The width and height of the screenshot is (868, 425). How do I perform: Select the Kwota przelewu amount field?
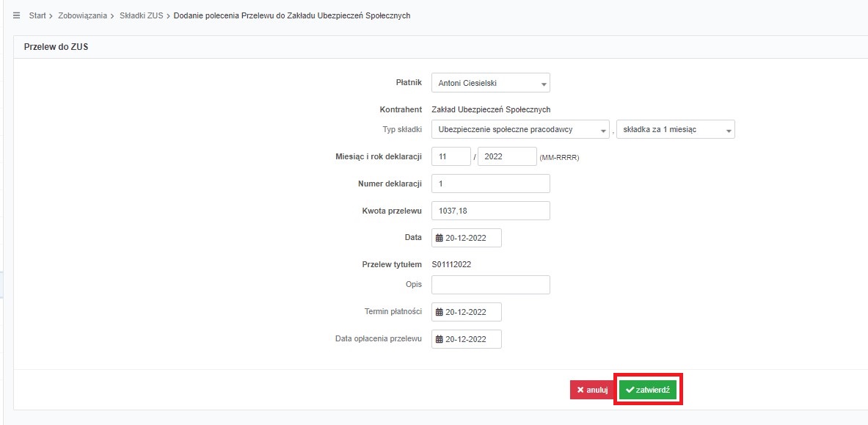click(x=491, y=211)
